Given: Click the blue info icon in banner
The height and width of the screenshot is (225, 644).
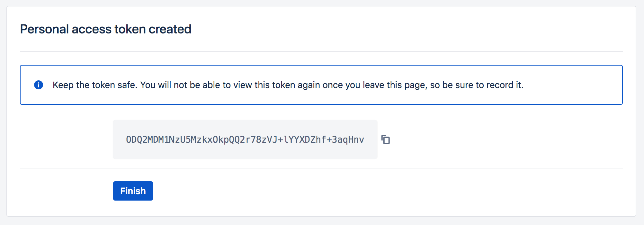Looking at the screenshot, I should 39,85.
